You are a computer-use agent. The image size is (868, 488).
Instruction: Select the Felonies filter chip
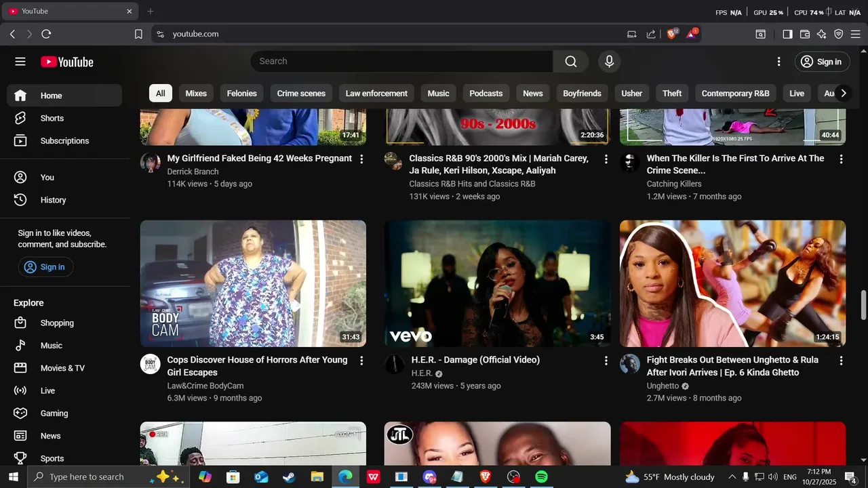(242, 94)
